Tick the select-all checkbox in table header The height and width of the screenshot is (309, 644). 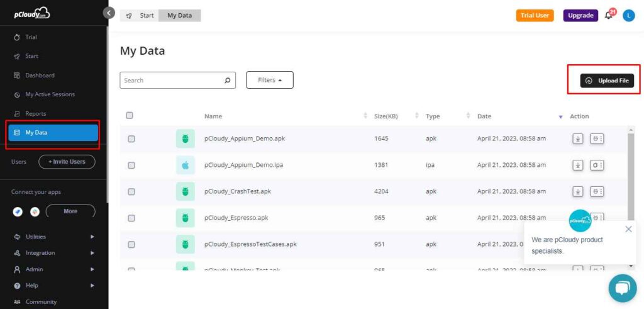tap(130, 115)
